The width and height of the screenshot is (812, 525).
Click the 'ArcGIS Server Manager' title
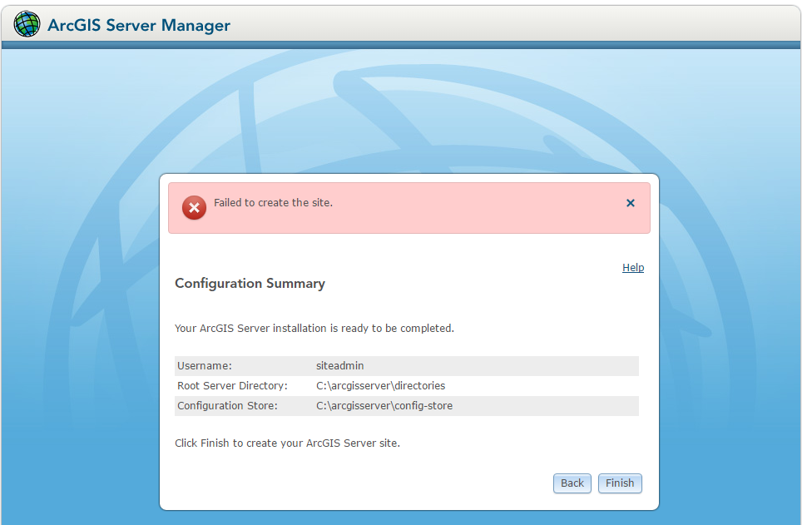(139, 25)
